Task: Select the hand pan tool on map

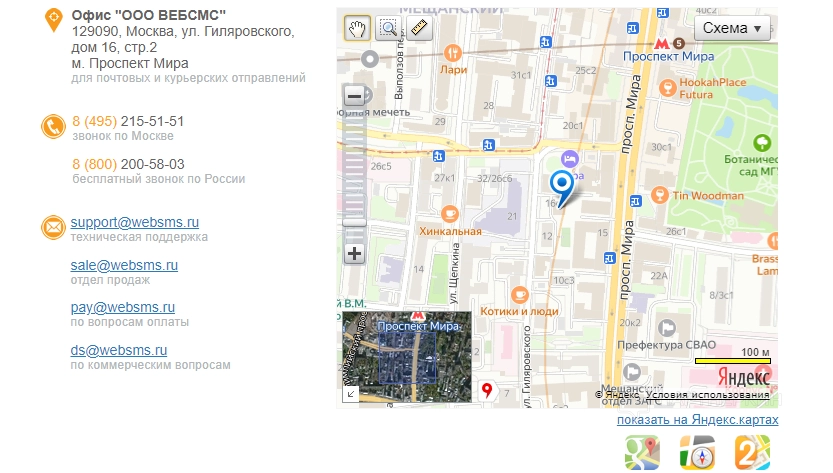Action: 357,28
